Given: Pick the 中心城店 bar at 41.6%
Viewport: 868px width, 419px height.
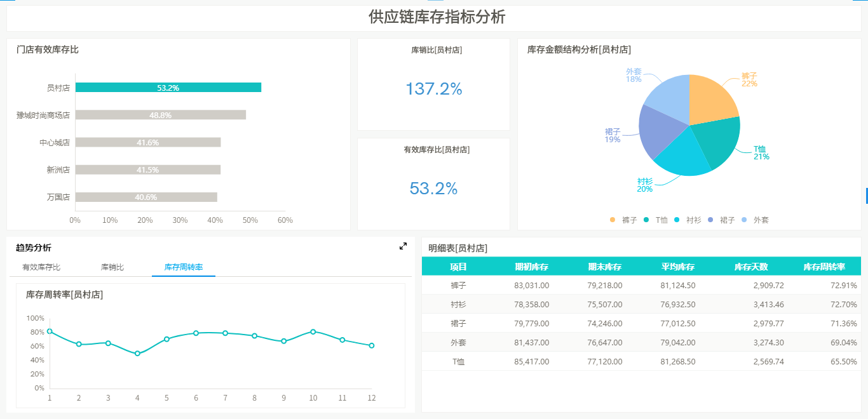Looking at the screenshot, I should tap(147, 142).
